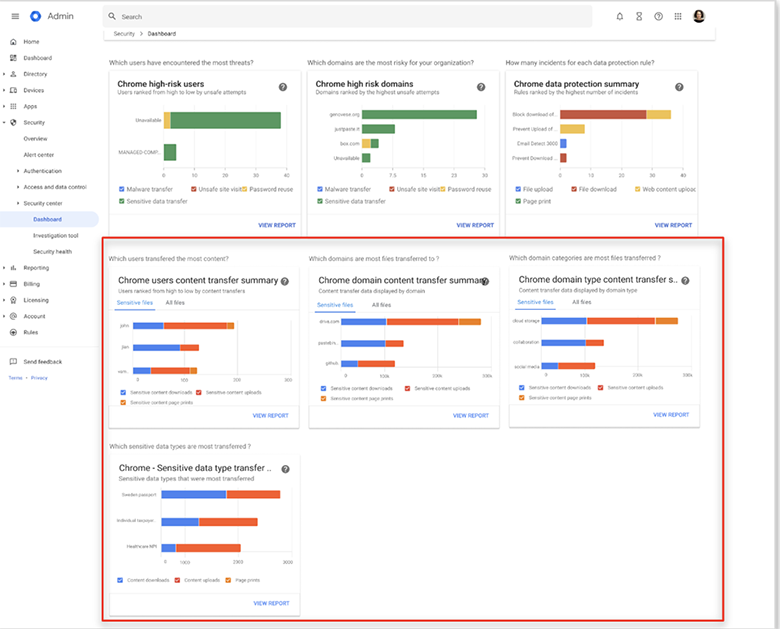Toggle Malware transfer in high-risk users chart
The image size is (780, 629).
click(121, 189)
